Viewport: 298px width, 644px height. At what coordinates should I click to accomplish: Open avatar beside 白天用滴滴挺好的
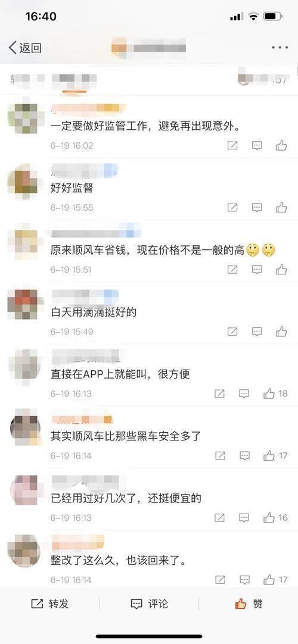tap(24, 304)
